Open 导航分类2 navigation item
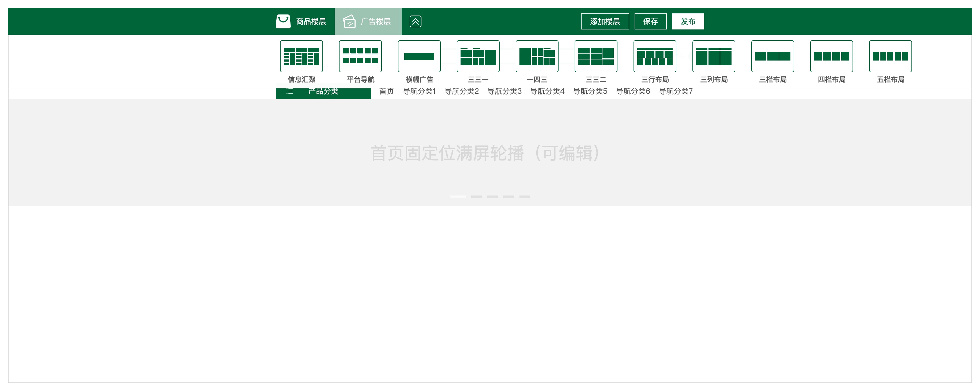The image size is (980, 391). [462, 92]
